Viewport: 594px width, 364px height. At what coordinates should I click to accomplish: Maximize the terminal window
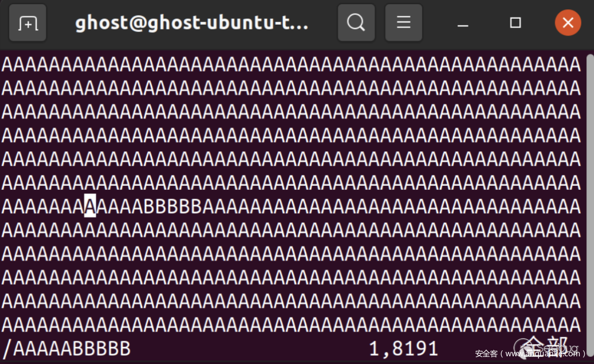click(x=515, y=23)
